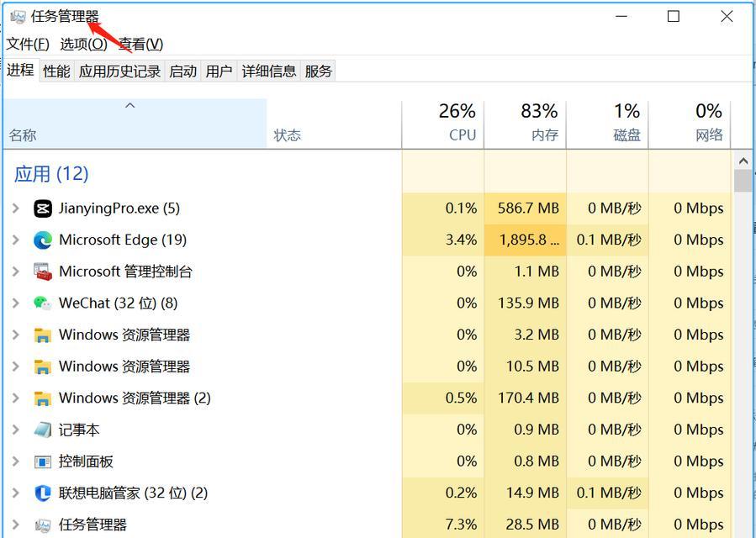Click the Task Manager title bar icon
The width and height of the screenshot is (756, 538).
[18, 17]
